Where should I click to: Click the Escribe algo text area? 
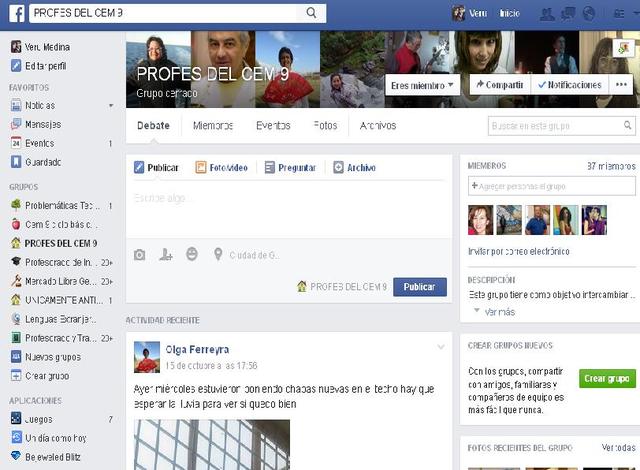[289, 208]
